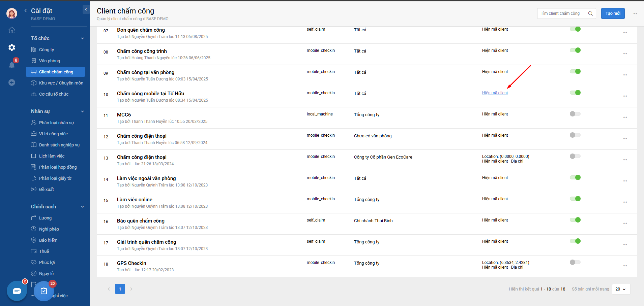Click the search magnifier icon

click(590, 13)
